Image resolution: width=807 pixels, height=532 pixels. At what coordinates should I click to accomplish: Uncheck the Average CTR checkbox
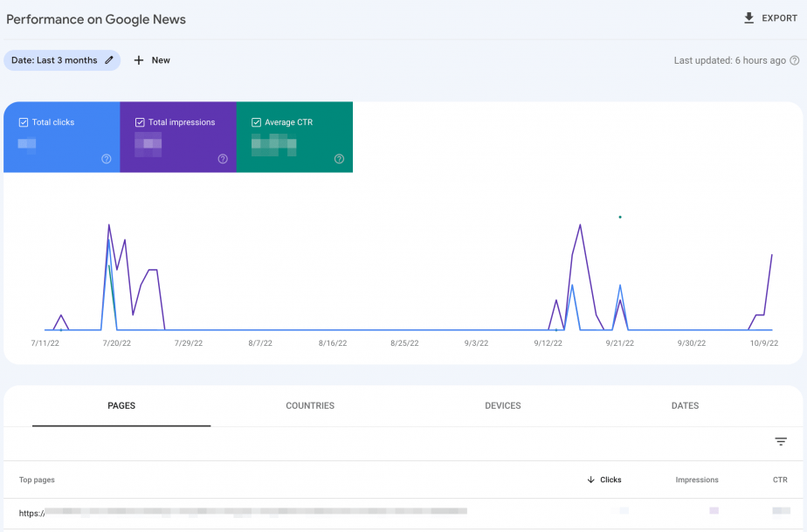click(256, 122)
